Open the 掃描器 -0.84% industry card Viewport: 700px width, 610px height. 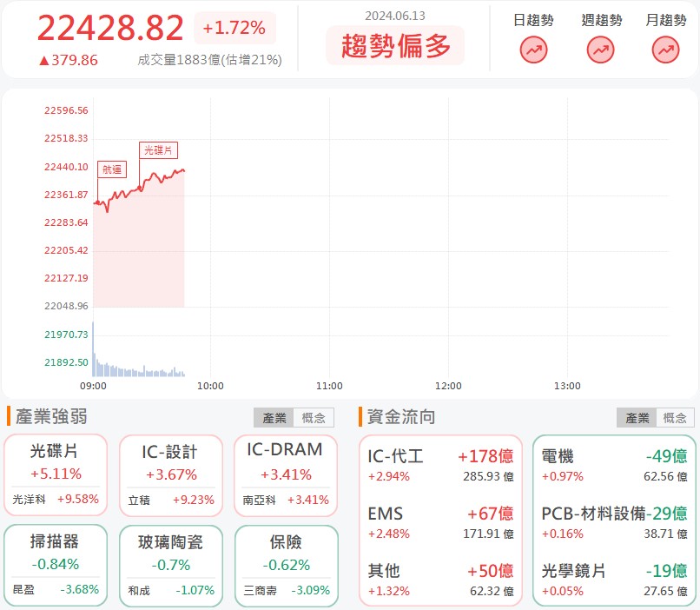pyautogui.click(x=56, y=566)
